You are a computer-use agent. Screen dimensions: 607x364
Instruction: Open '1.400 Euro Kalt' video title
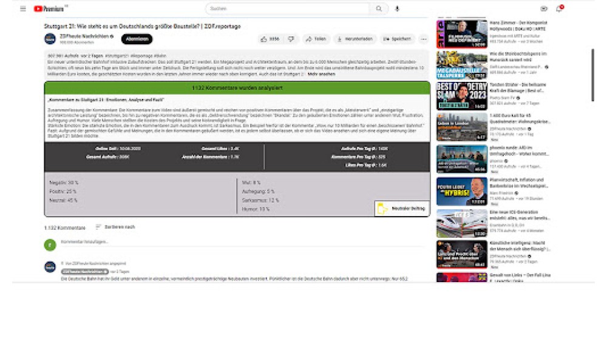pos(520,118)
